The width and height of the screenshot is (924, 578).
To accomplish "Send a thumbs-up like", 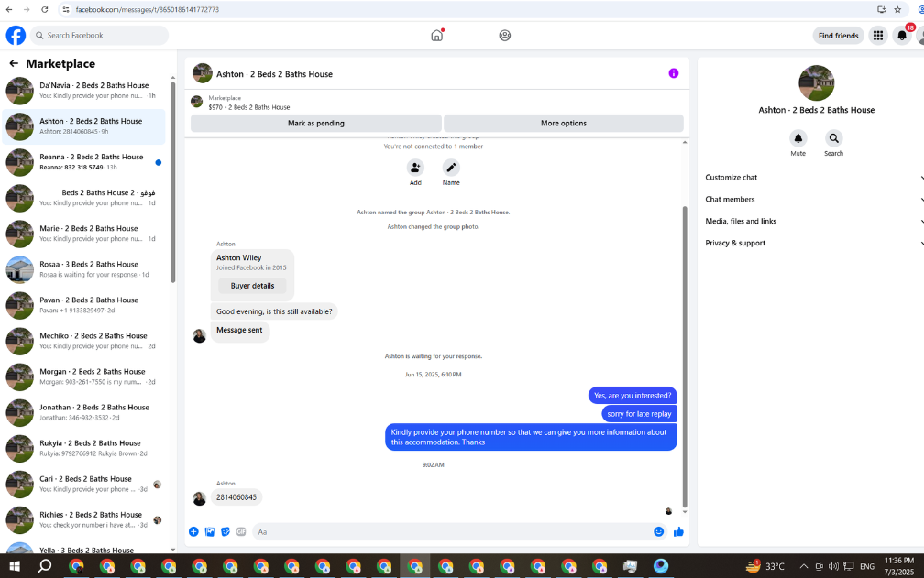I will [678, 531].
